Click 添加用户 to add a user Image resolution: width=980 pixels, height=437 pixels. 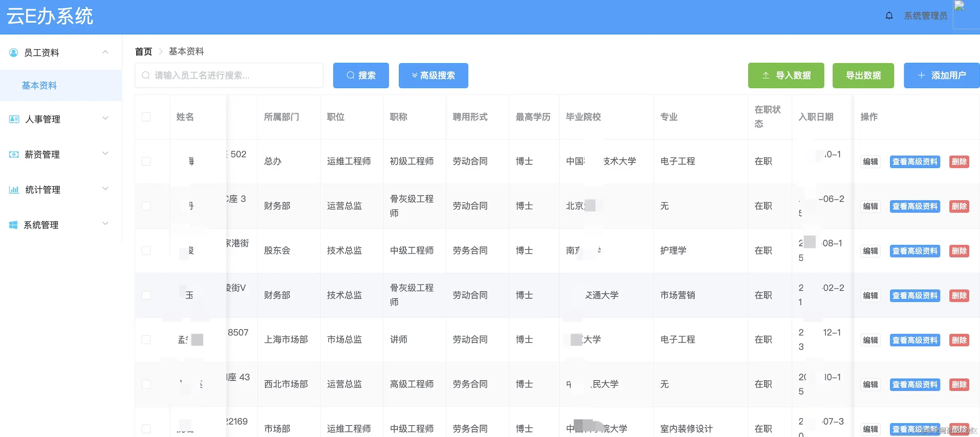[x=941, y=75]
